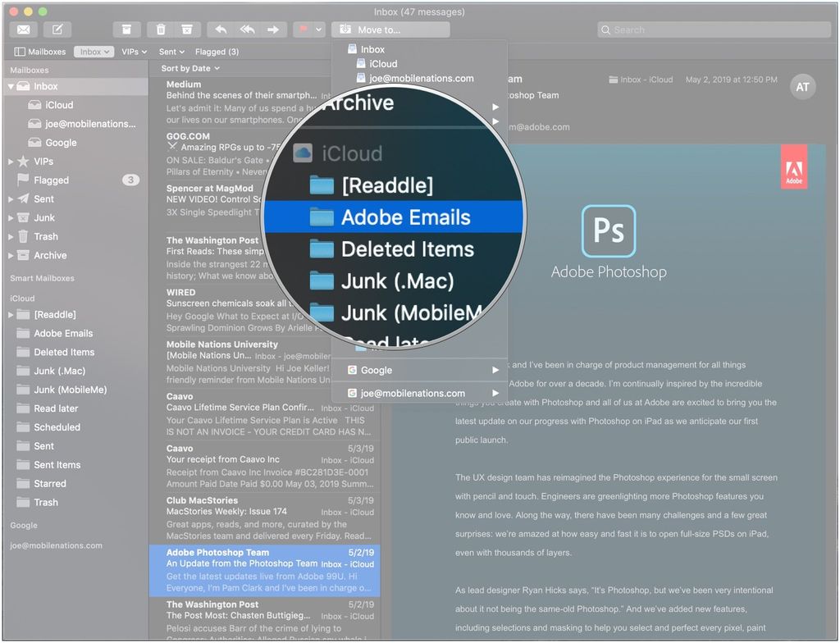Reply to the current message

(x=220, y=30)
